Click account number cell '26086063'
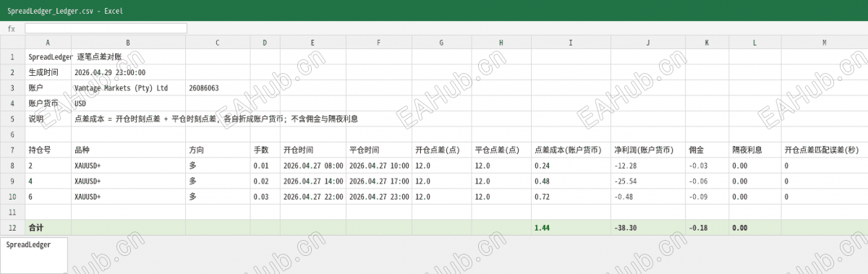The width and height of the screenshot is (868, 274). 218,88
